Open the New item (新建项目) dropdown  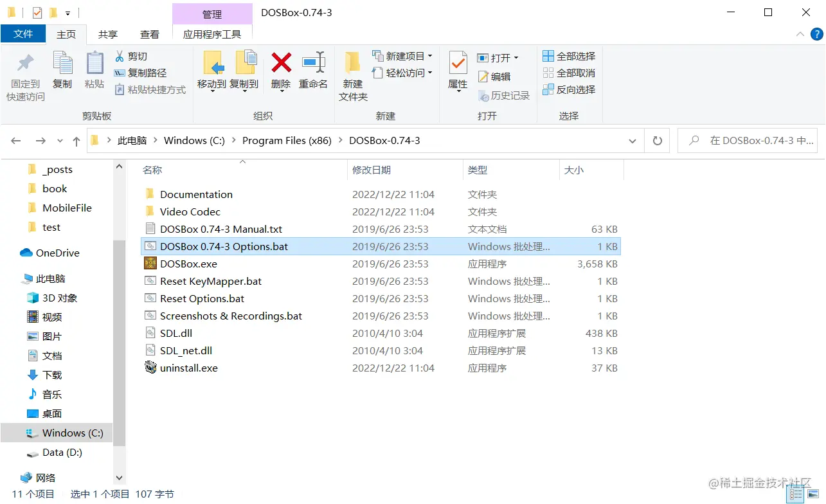[403, 57]
